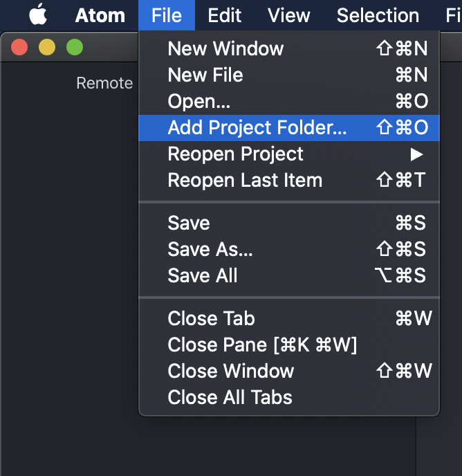This screenshot has width=462, height=476.
Task: Close the open File menu
Action: click(166, 15)
